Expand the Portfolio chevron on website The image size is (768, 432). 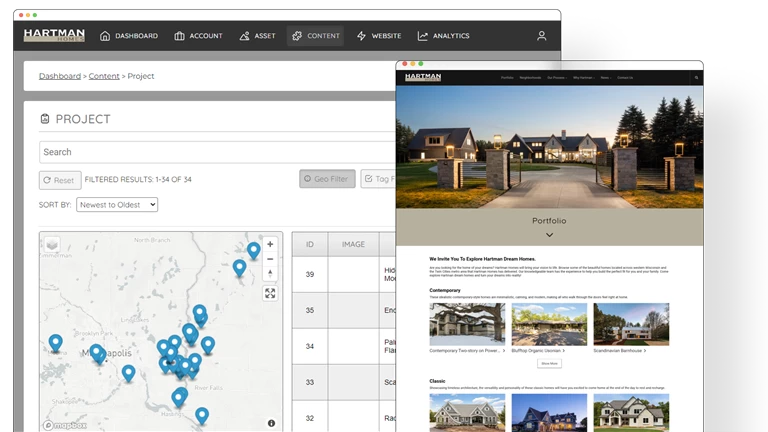(549, 235)
